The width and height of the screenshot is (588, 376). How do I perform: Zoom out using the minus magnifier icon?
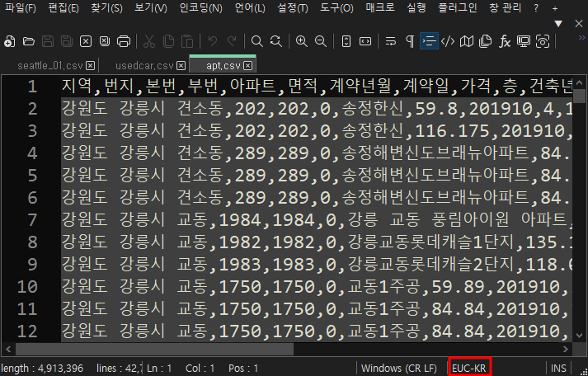[x=321, y=41]
